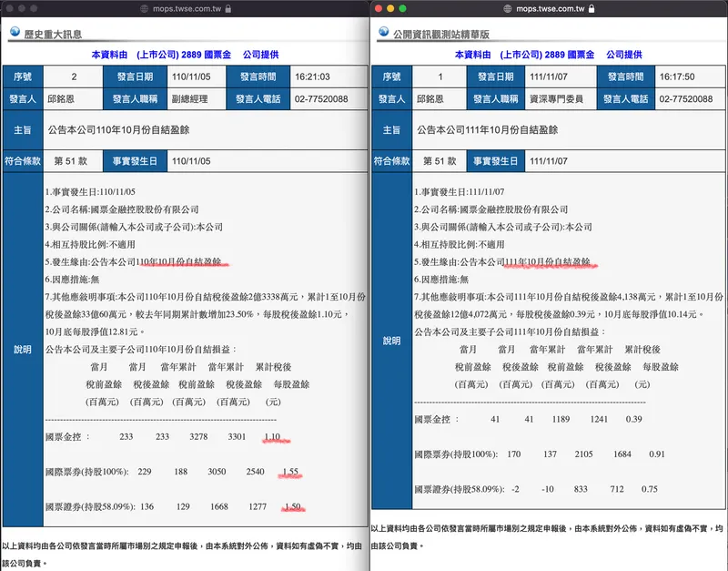Click the value 833 in 國票證券 row
The width and height of the screenshot is (728, 571).
(x=581, y=489)
